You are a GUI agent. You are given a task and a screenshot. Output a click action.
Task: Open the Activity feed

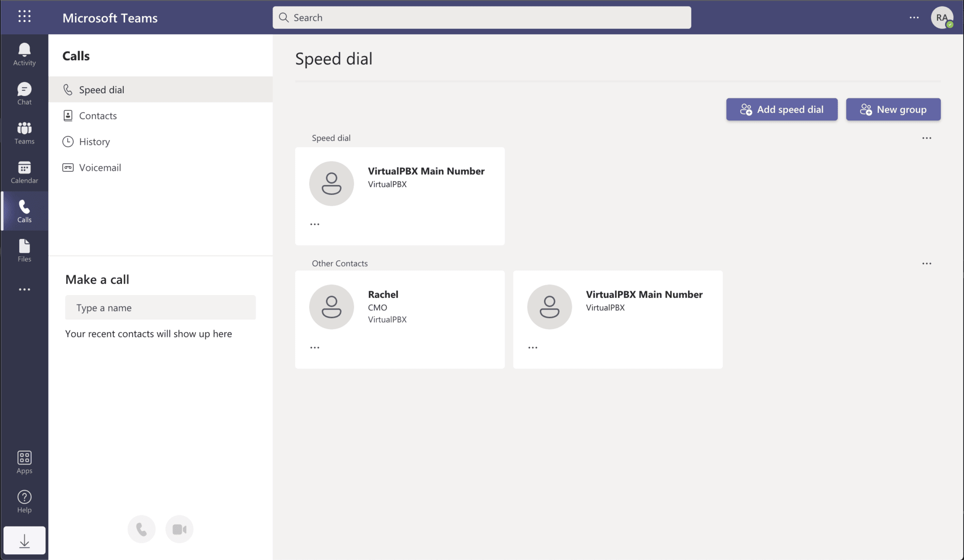pyautogui.click(x=24, y=53)
